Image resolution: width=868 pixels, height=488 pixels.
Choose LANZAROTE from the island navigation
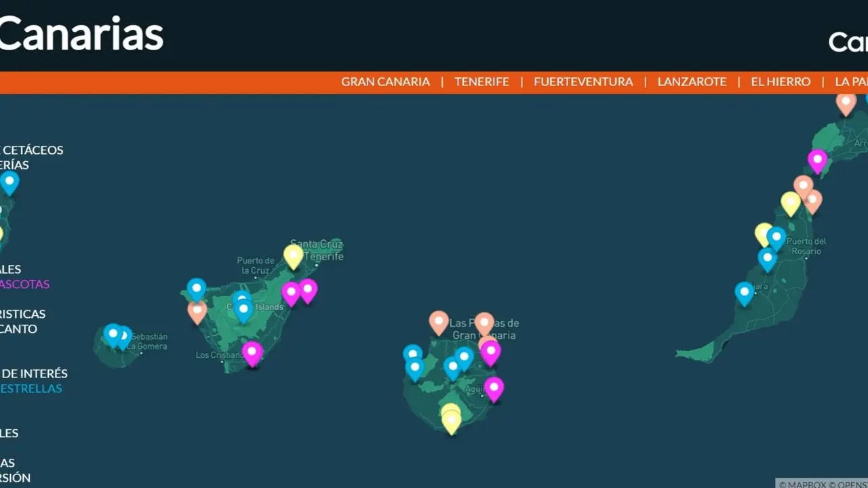tap(692, 82)
